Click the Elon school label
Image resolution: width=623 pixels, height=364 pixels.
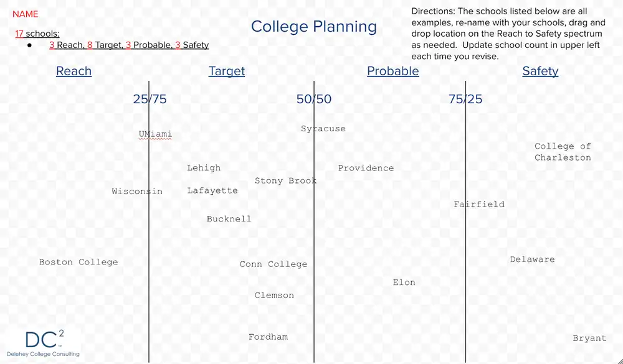404,282
